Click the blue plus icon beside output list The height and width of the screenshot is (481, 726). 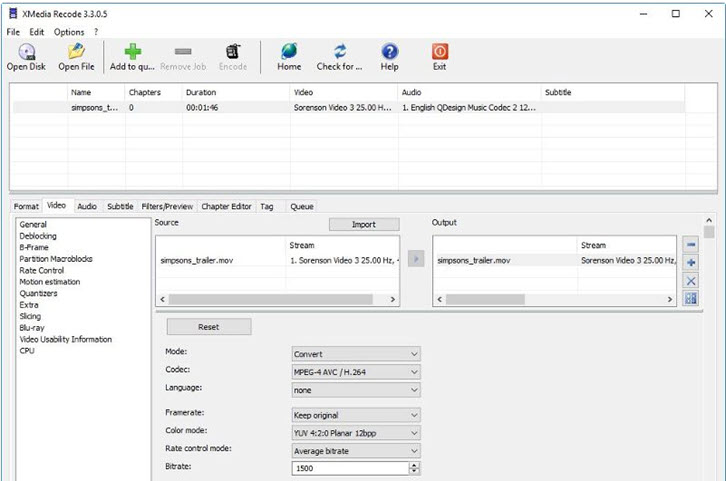(691, 263)
